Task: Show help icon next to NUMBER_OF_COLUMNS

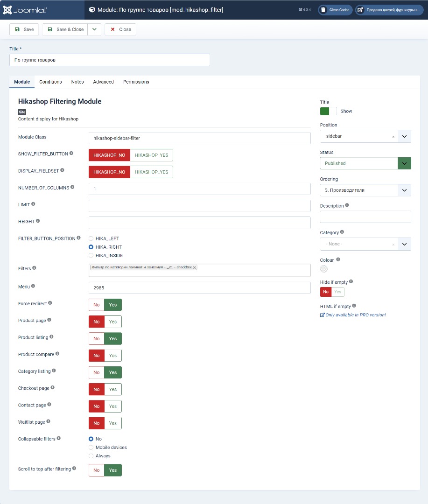Action: (x=72, y=187)
